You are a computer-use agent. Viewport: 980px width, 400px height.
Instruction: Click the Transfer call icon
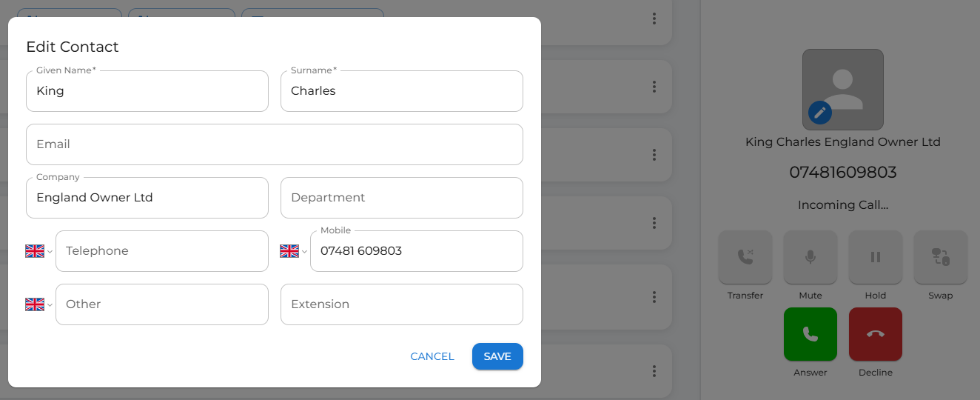click(x=745, y=257)
